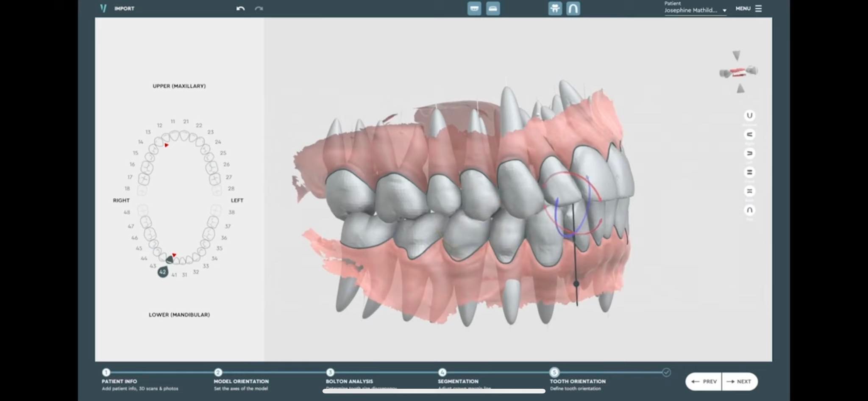Click the app logo beside IMPORT
The height and width of the screenshot is (401, 868).
tap(103, 8)
